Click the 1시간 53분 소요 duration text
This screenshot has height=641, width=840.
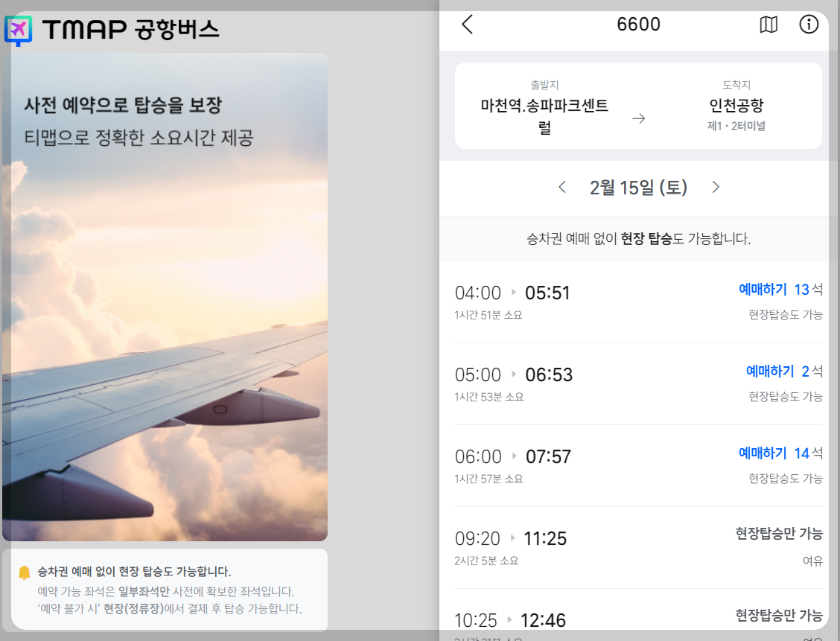click(489, 398)
